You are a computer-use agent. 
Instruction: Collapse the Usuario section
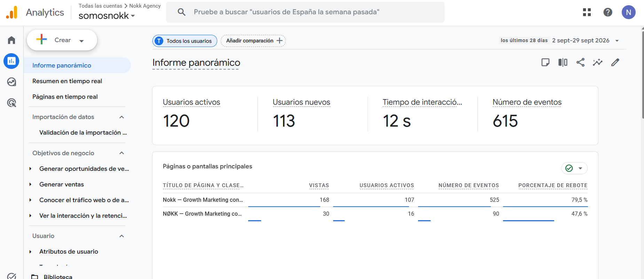coord(121,236)
